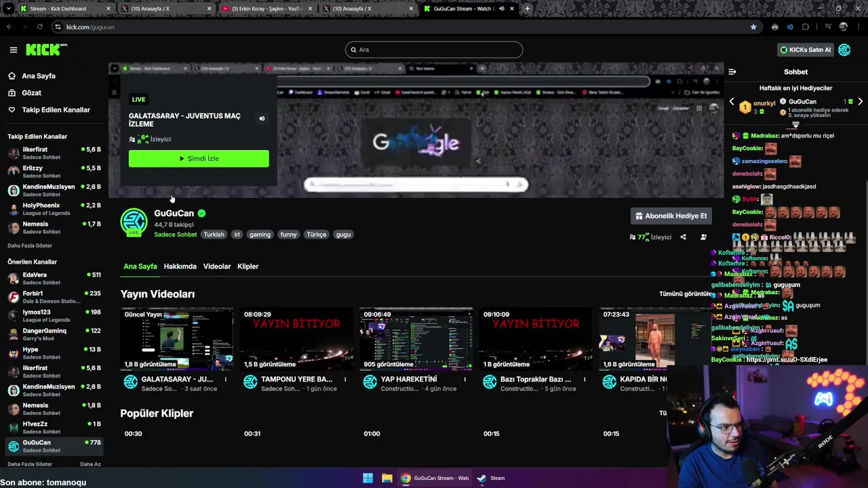Click the browser address bar
868x488 pixels.
point(400,27)
